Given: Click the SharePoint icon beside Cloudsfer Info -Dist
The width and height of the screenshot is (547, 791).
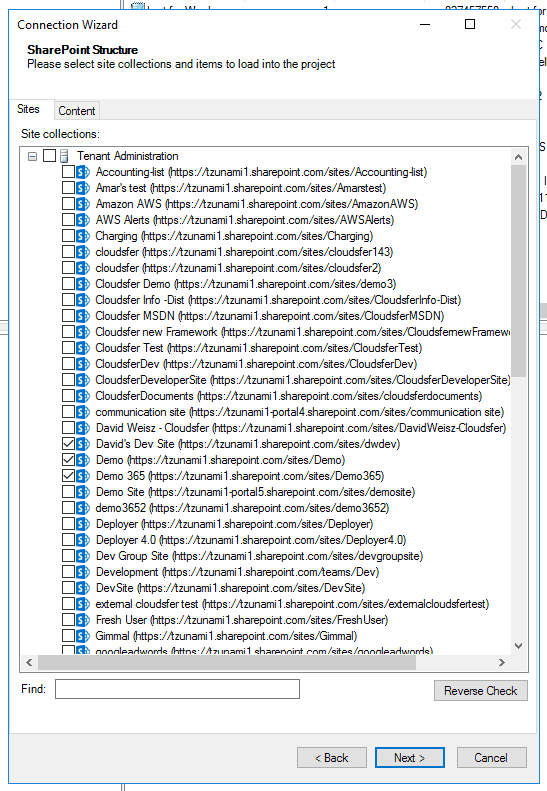Looking at the screenshot, I should click(x=83, y=300).
